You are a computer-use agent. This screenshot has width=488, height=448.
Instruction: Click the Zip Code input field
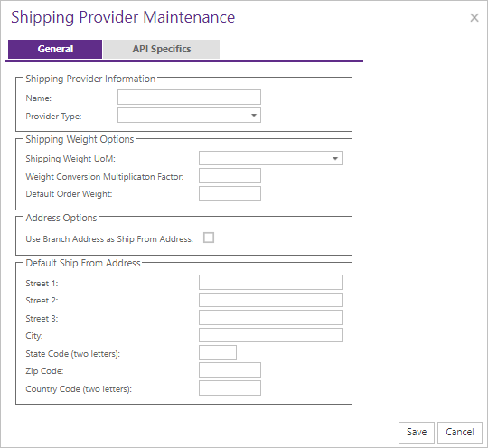point(230,370)
